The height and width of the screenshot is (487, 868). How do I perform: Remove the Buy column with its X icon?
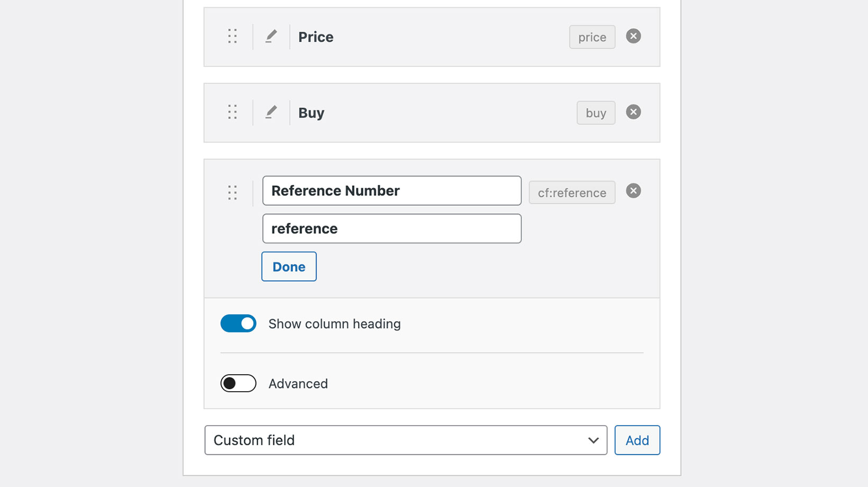tap(633, 112)
